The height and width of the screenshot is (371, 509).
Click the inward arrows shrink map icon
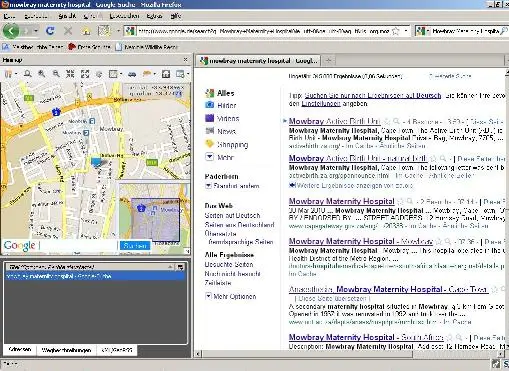70,74
